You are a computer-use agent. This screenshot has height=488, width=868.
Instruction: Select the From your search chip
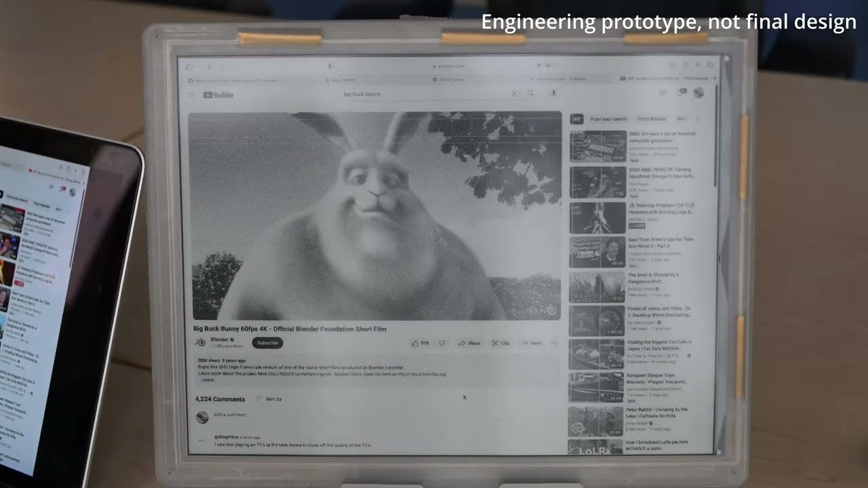pyautogui.click(x=608, y=119)
